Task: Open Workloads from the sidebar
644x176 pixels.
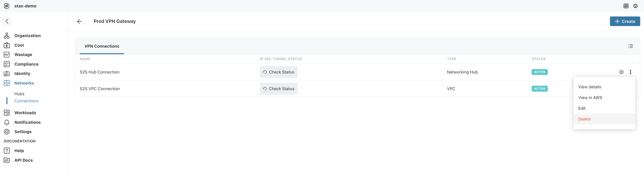Action: (25, 113)
